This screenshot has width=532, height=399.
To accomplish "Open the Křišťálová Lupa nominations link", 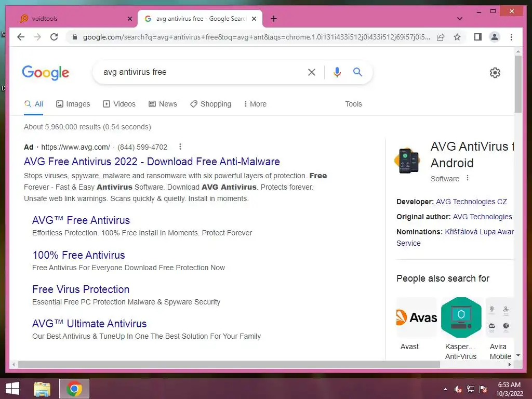I will 479,232.
